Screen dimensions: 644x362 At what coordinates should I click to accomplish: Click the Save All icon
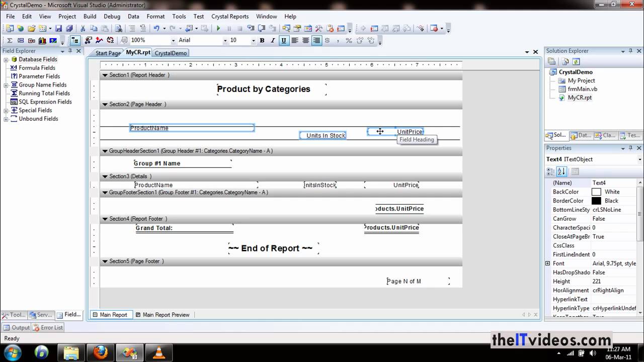tap(69, 29)
